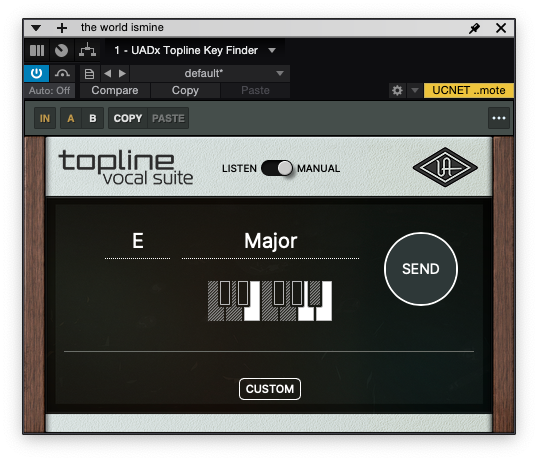Screen dimensions: 538x461
Task: Click the LISTEN label
Action: pyautogui.click(x=239, y=168)
